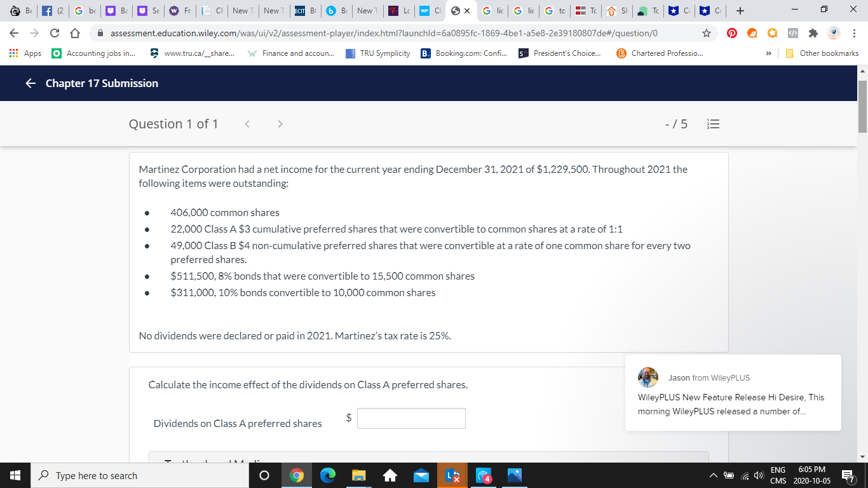
Task: Toggle the bookmark star for the current page
Action: [x=708, y=32]
